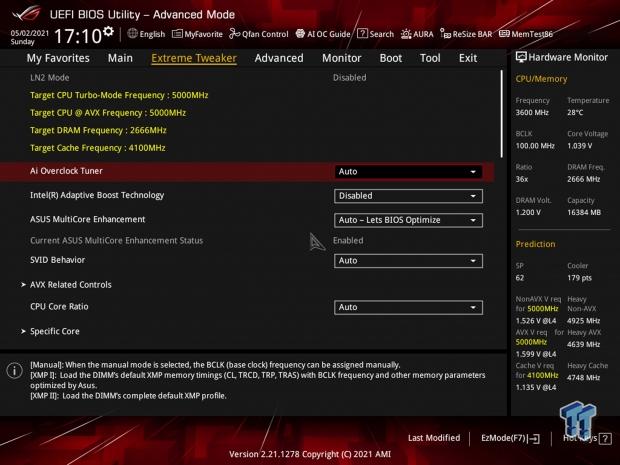
Task: Open the Advanced tab
Action: 279,58
